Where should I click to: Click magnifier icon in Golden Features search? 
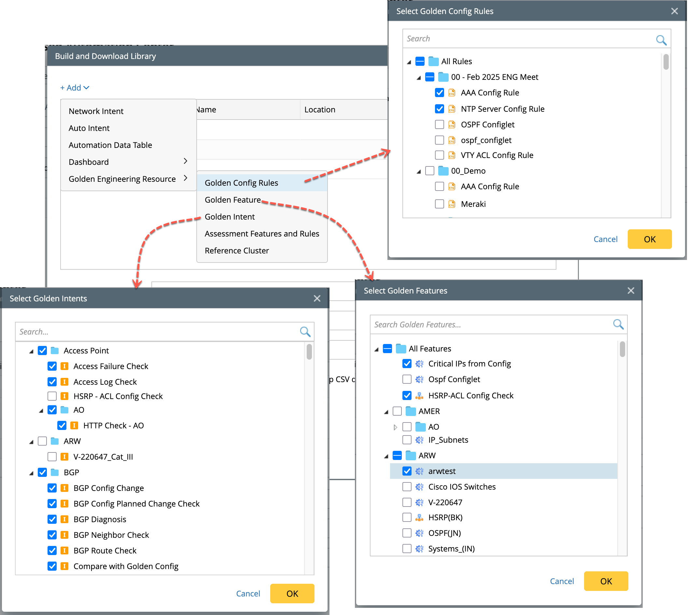618,324
